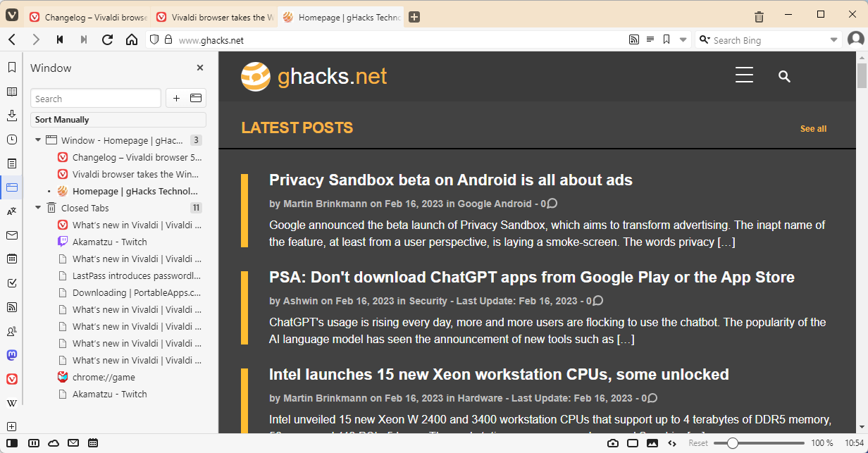The height and width of the screenshot is (453, 868).
Task: Open the Calendar panel
Action: click(12, 259)
